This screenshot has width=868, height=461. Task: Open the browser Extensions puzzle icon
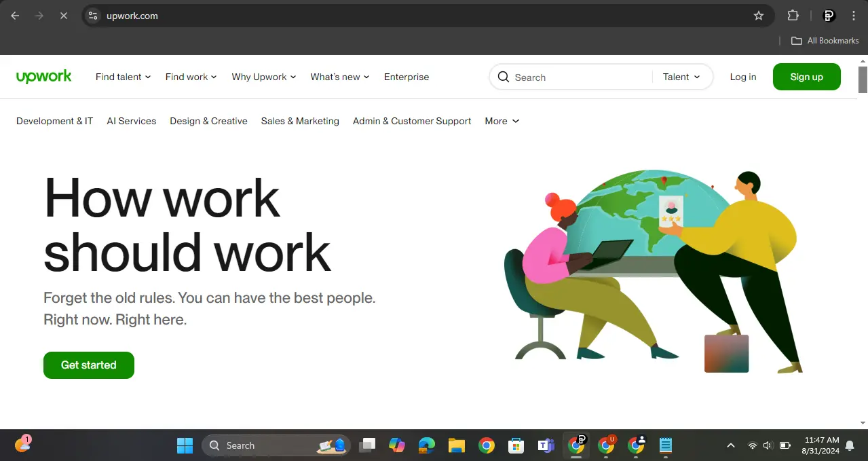[793, 16]
